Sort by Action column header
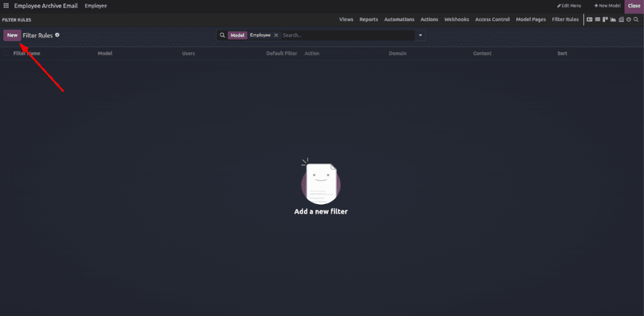This screenshot has width=644, height=316. [312, 53]
